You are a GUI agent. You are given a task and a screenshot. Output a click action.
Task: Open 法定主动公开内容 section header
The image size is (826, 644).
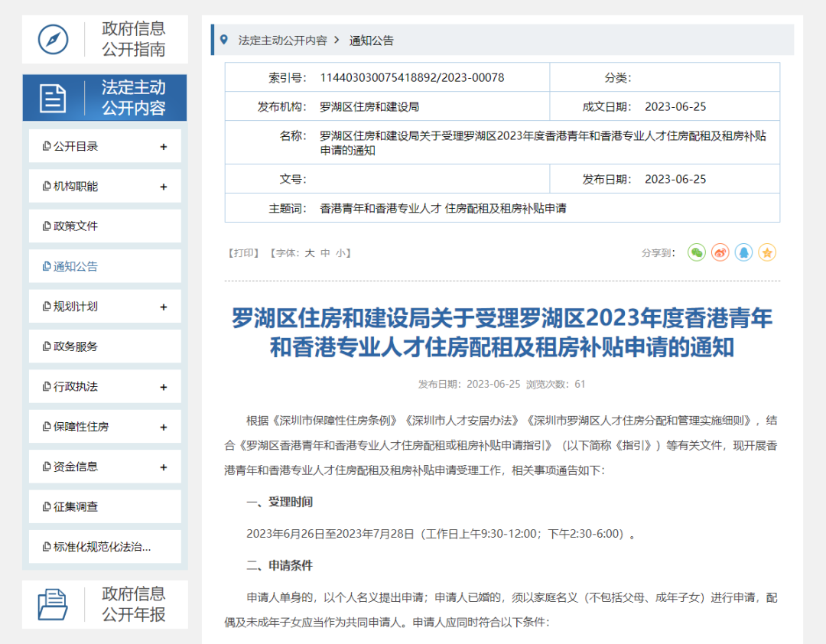[105, 98]
